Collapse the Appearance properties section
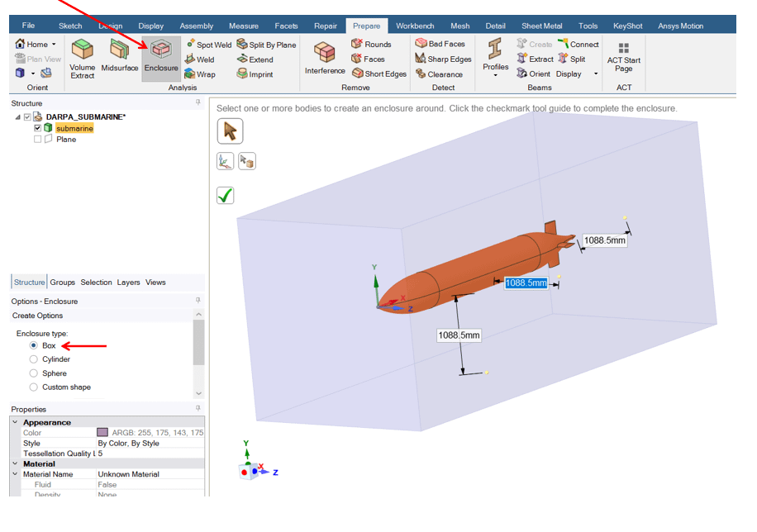Screen dimensions: 757x532 [x=15, y=422]
